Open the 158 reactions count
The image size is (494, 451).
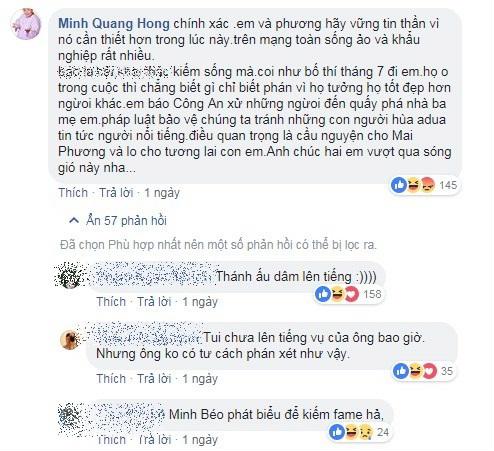tap(372, 294)
